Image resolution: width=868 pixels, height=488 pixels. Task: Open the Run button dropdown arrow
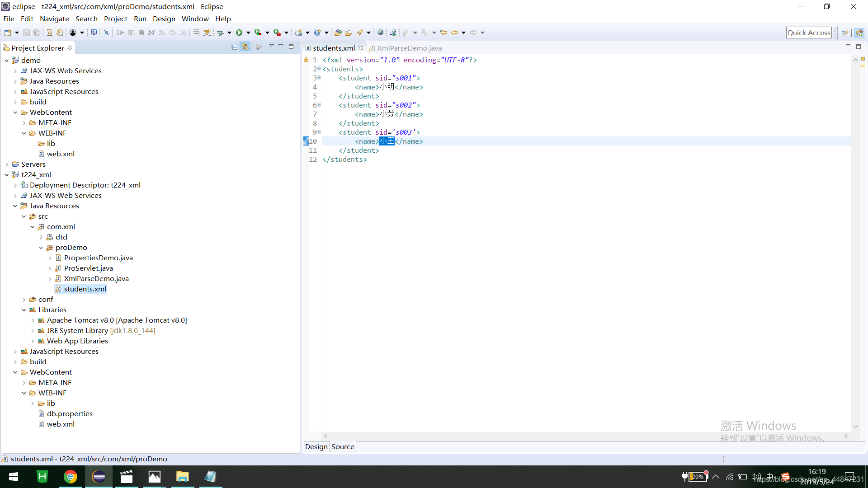point(248,33)
